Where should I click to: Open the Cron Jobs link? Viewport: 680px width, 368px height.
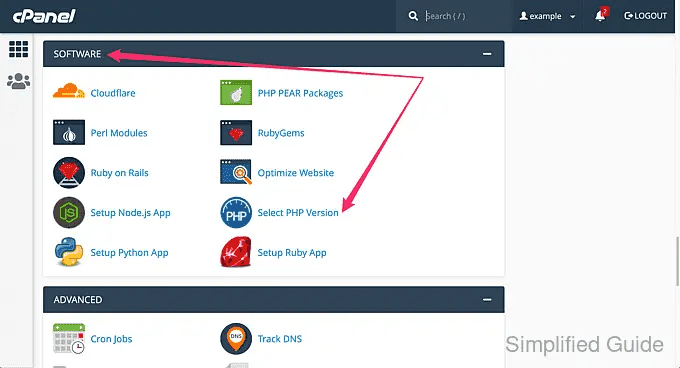(111, 339)
